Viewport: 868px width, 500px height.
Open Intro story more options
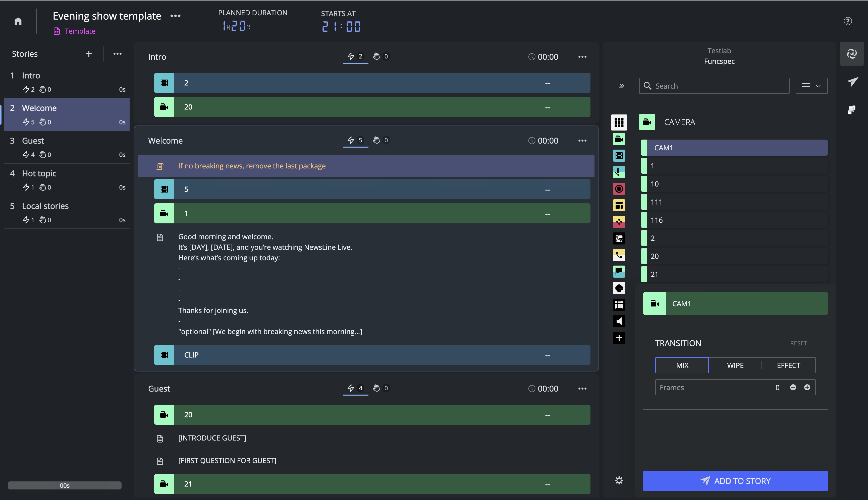pyautogui.click(x=582, y=57)
